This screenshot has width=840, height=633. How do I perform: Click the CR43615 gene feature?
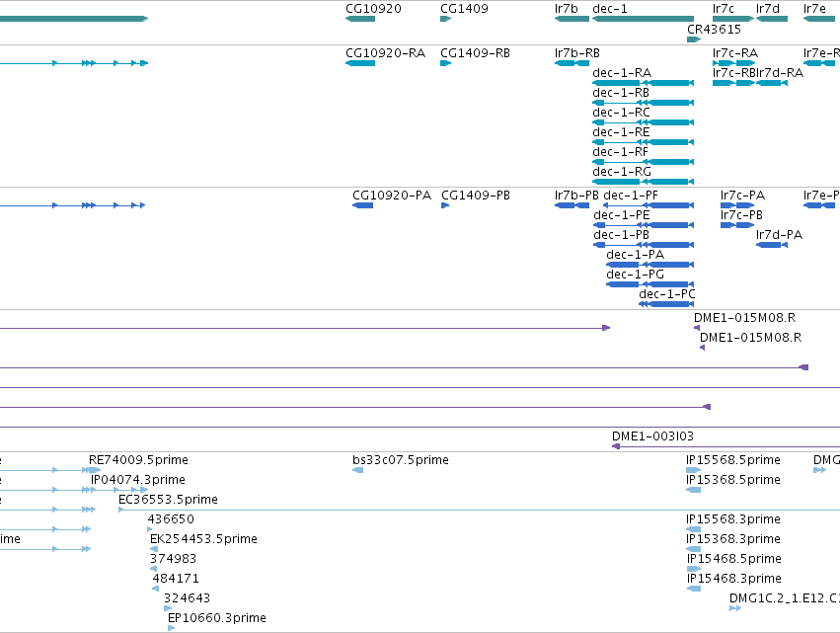[694, 40]
